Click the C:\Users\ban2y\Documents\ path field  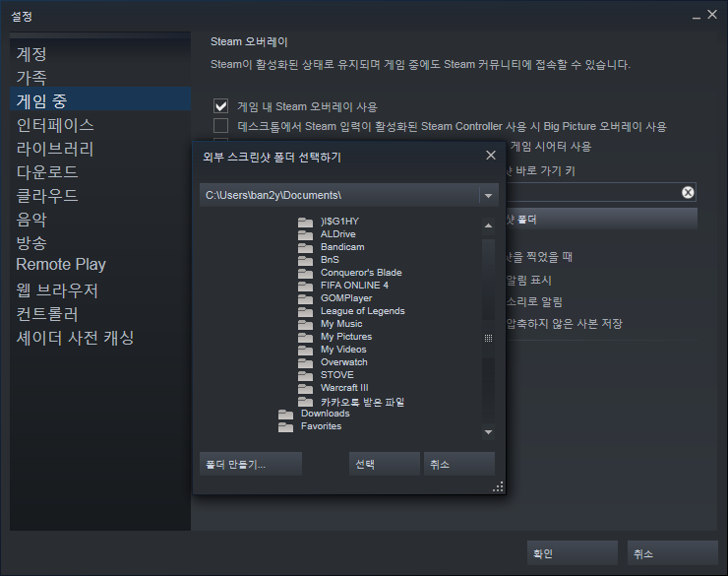[339, 196]
